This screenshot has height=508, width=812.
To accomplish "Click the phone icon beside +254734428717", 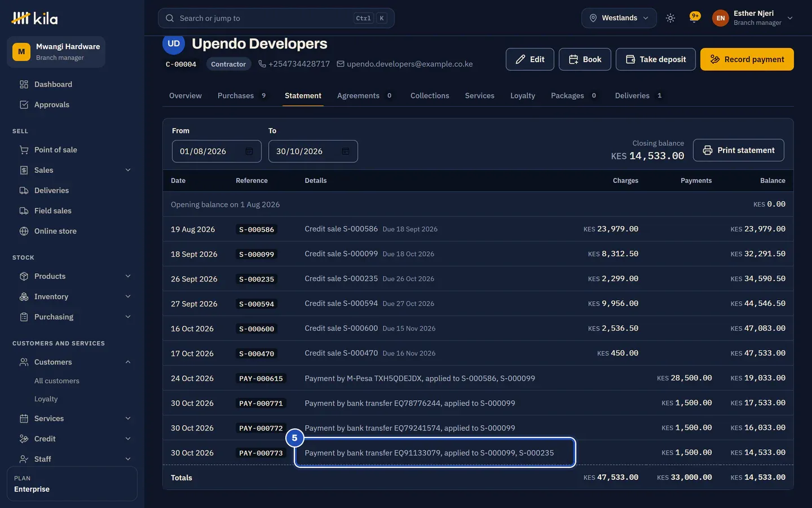I will coord(262,64).
